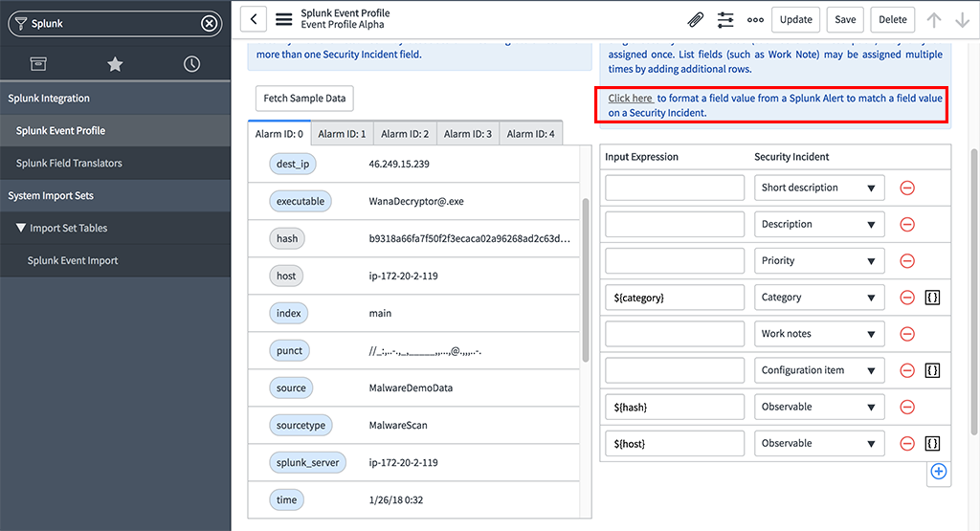This screenshot has height=531, width=980.
Task: Open personalize form settings sliders icon
Action: click(x=725, y=20)
